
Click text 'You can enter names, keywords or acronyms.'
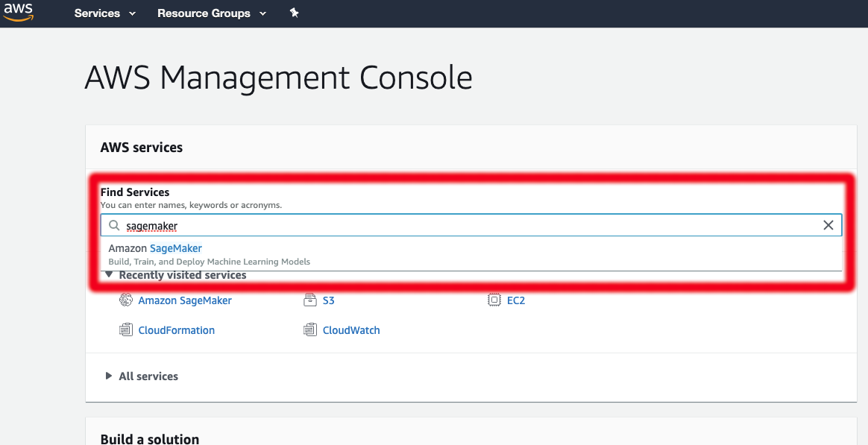coord(191,205)
